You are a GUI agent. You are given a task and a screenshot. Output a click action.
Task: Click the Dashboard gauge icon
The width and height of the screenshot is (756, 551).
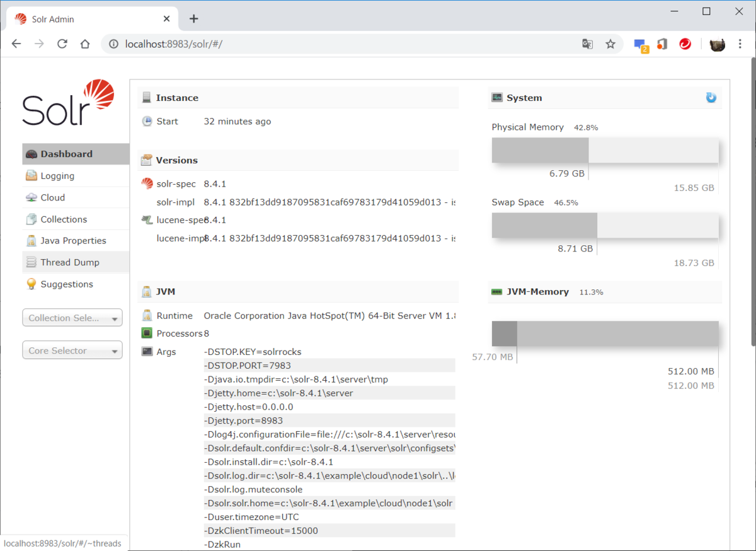pyautogui.click(x=31, y=154)
